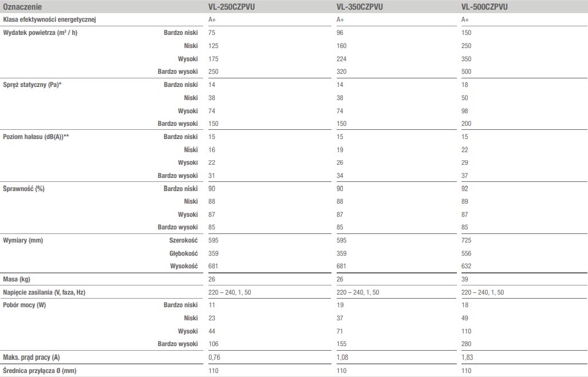Click value 1,83 in max current row
Viewport: 588px width, 377px height.
click(467, 358)
